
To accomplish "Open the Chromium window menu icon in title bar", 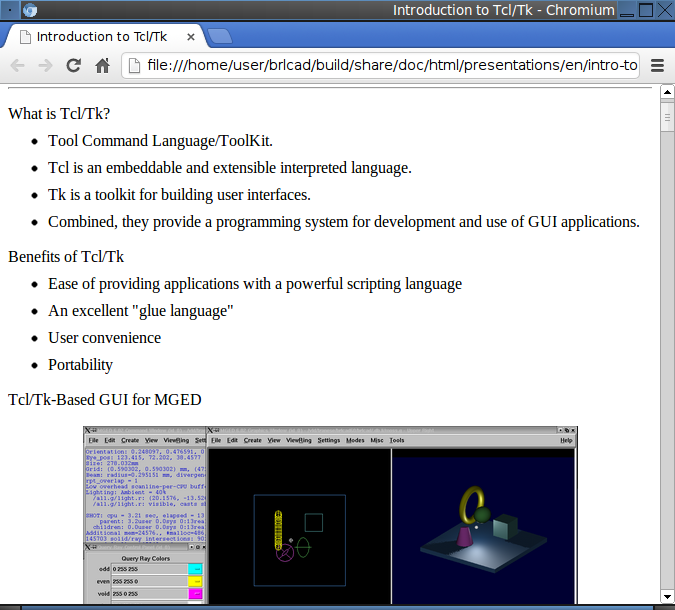I will coord(29,10).
